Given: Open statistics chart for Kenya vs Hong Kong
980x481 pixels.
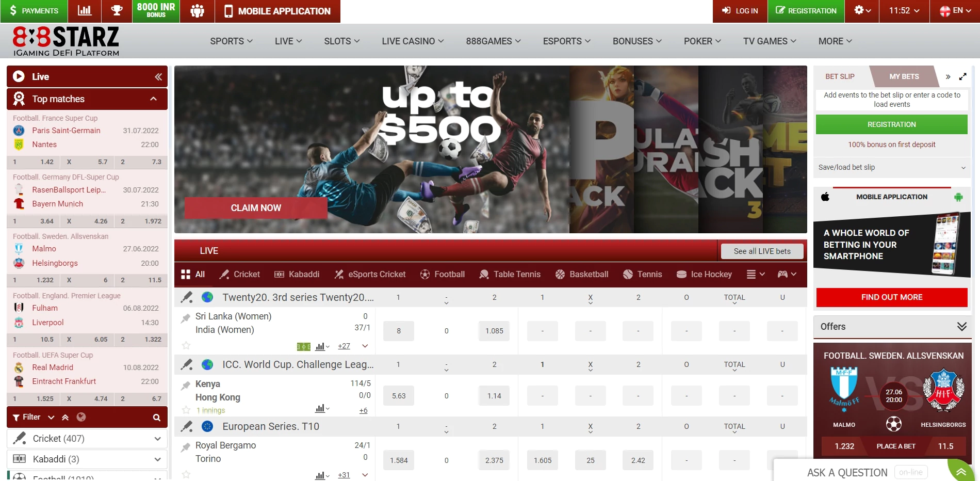Looking at the screenshot, I should pos(322,408).
